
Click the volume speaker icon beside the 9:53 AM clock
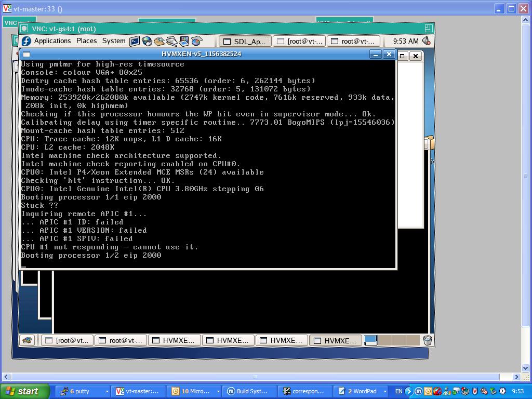click(x=427, y=41)
